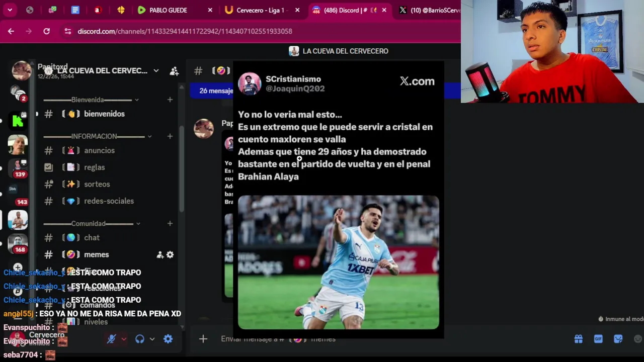This screenshot has height=362, width=644.
Task: Expand LA CUEVA DEL CERVECERO server menu
Action: tap(156, 70)
